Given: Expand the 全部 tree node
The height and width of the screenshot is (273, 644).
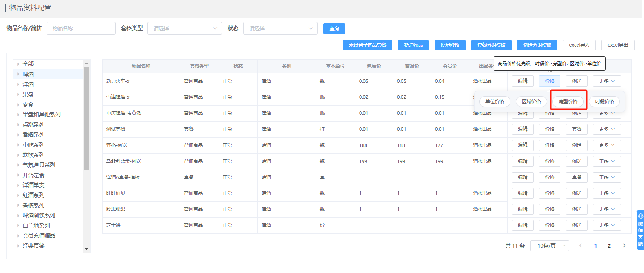Looking at the screenshot, I should [x=18, y=64].
